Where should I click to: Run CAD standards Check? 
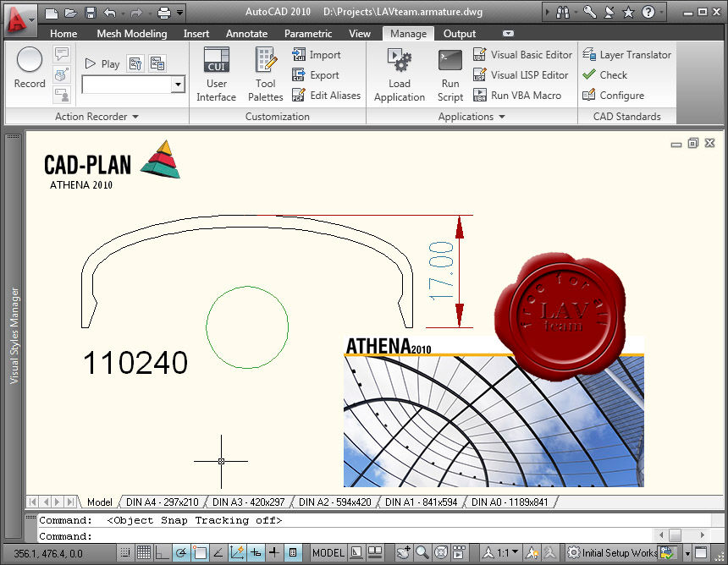[604, 74]
